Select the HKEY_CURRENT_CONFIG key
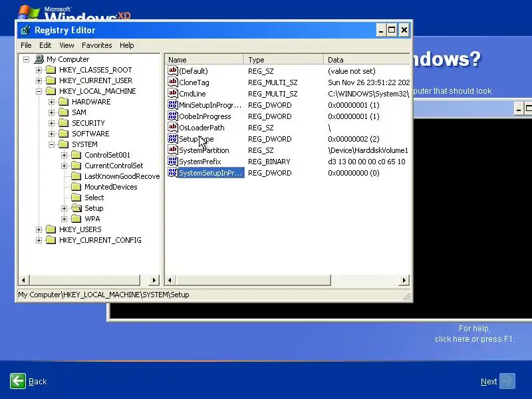The image size is (532, 399). 100,240
